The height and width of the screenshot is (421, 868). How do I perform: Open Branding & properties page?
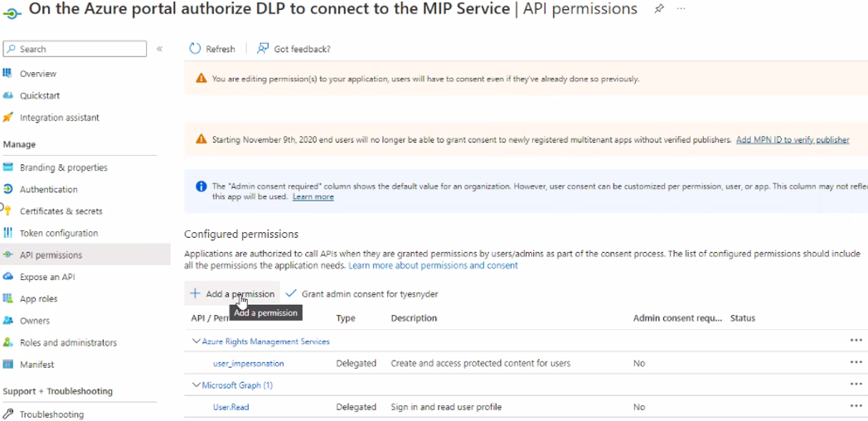point(64,167)
